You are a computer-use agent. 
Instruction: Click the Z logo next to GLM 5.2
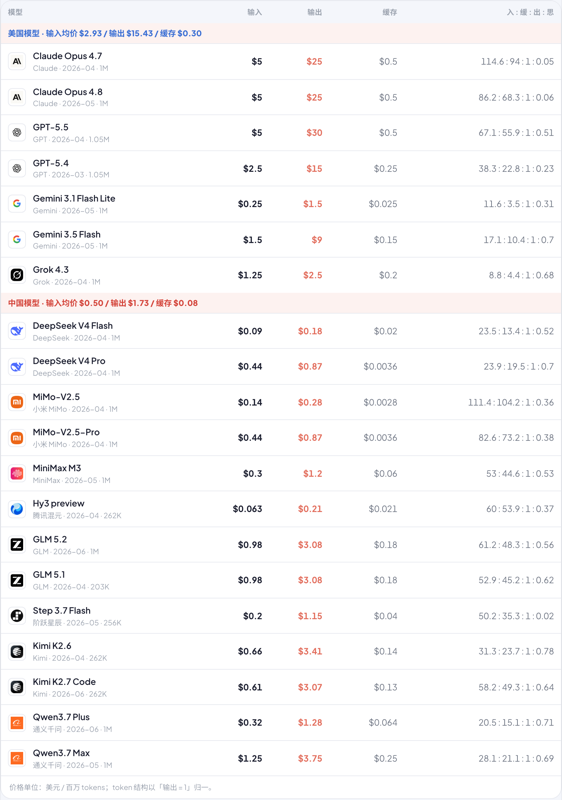(17, 545)
